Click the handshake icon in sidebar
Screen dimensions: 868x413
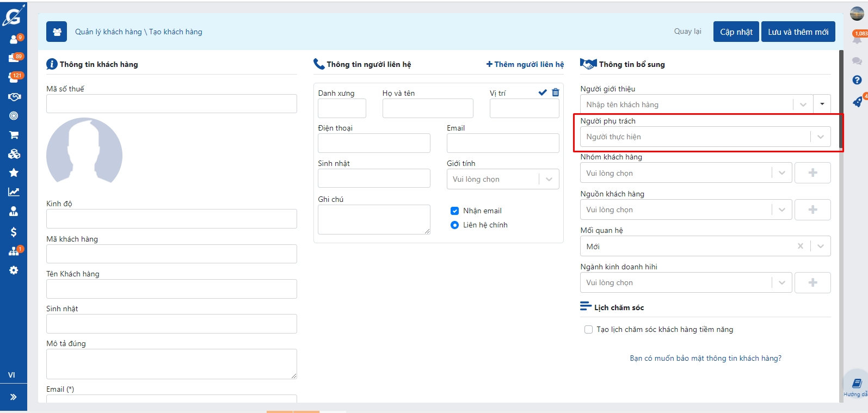[x=14, y=97]
